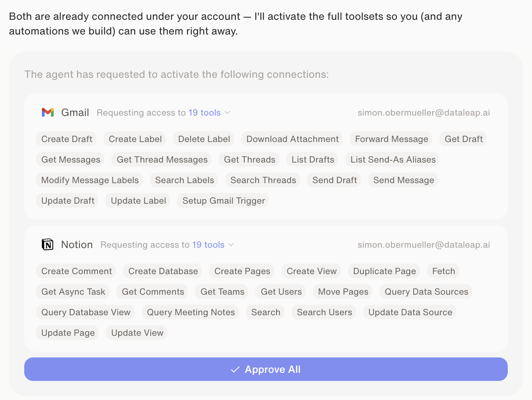The width and height of the screenshot is (532, 400).
Task: Click the Get Comments chip
Action: (x=153, y=292)
